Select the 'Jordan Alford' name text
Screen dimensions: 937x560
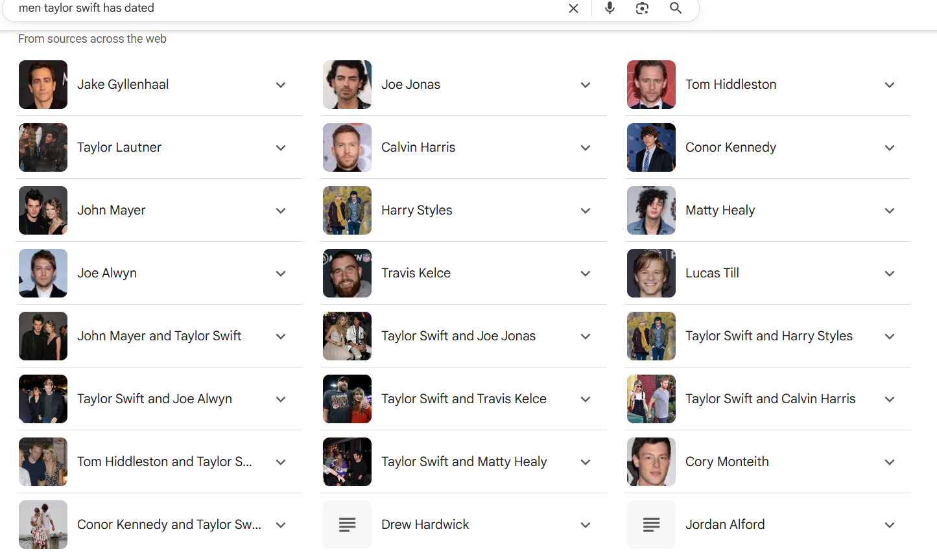click(x=725, y=524)
